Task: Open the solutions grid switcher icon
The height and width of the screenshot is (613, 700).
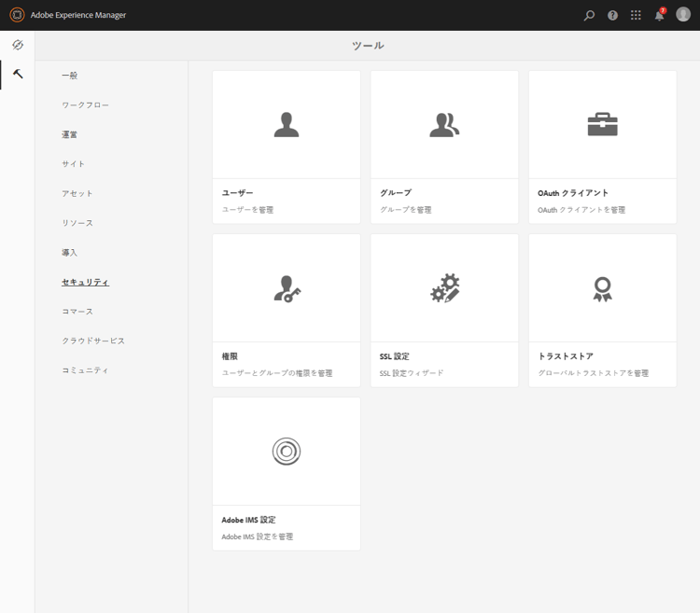Action: tap(636, 15)
